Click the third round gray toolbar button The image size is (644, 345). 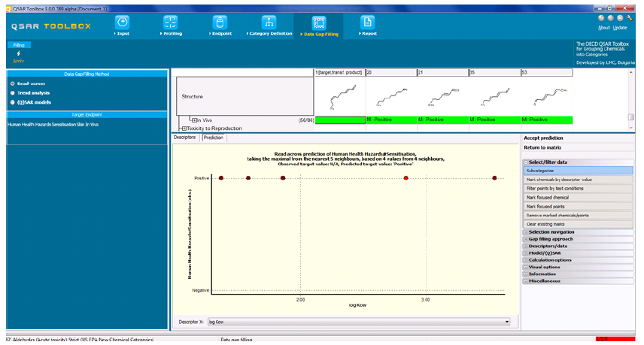(620, 18)
